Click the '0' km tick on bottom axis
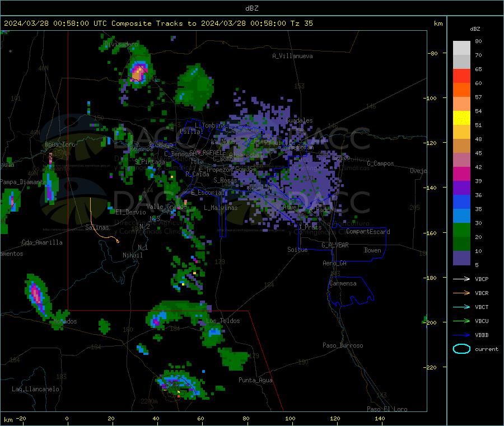 tap(67, 418)
